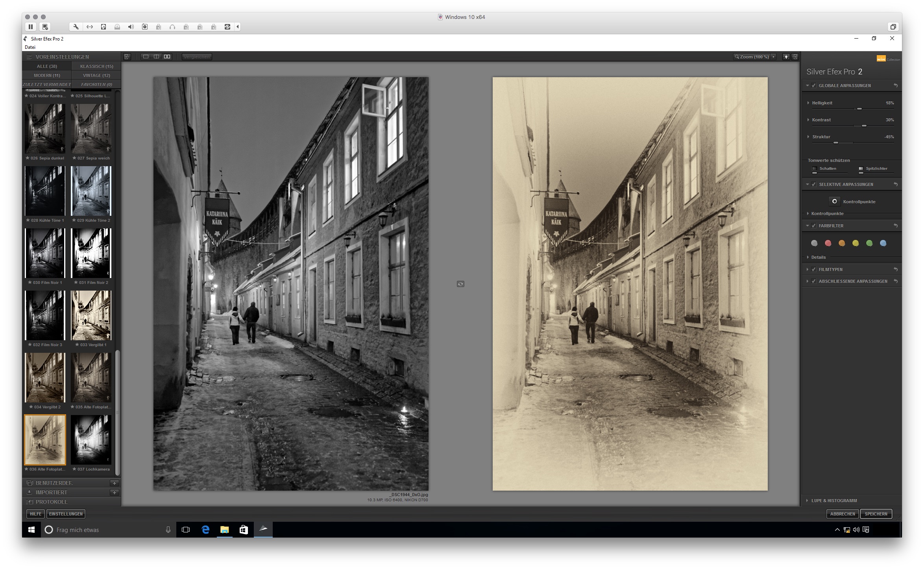Open the Datei menu
The image size is (924, 569).
tap(30, 47)
